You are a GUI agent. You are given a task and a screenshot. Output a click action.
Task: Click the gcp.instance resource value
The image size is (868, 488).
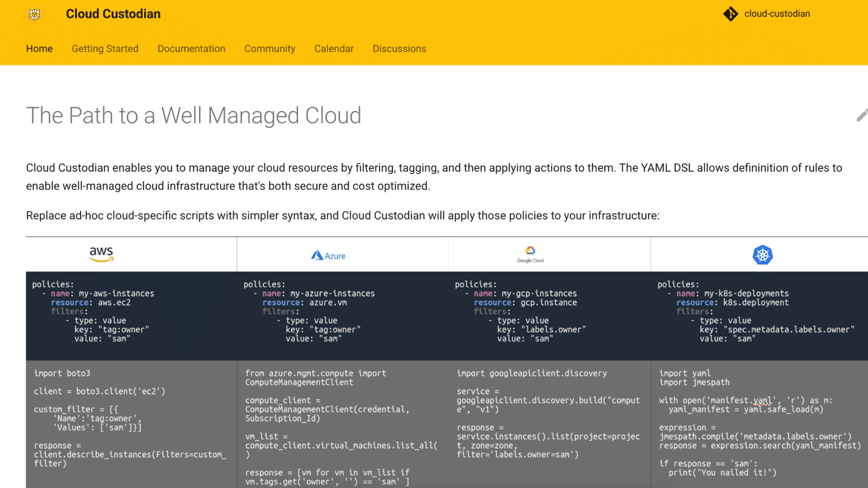(549, 303)
